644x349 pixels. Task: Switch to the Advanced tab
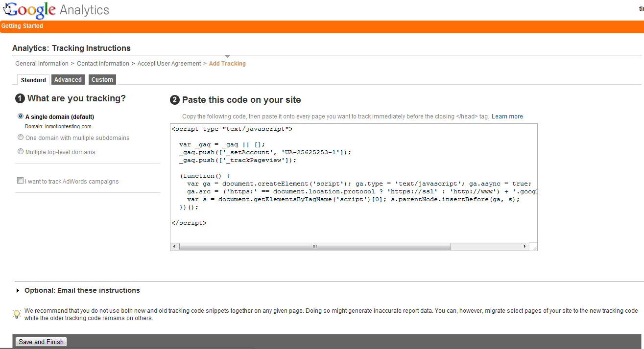(68, 80)
